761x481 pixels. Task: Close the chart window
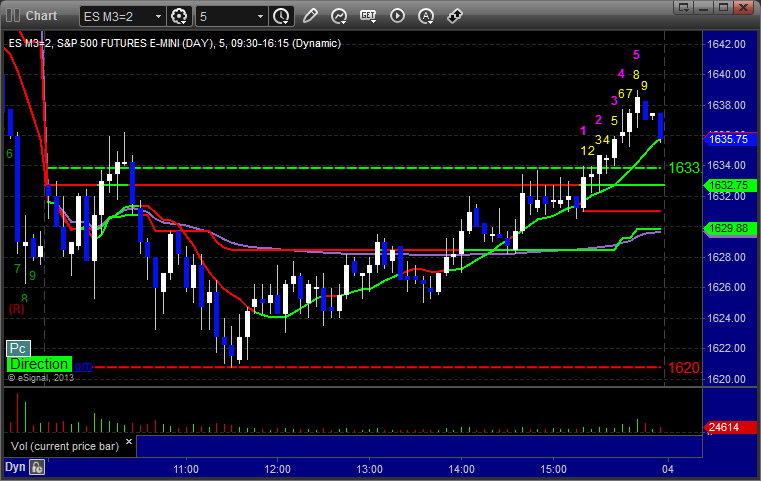click(743, 7)
